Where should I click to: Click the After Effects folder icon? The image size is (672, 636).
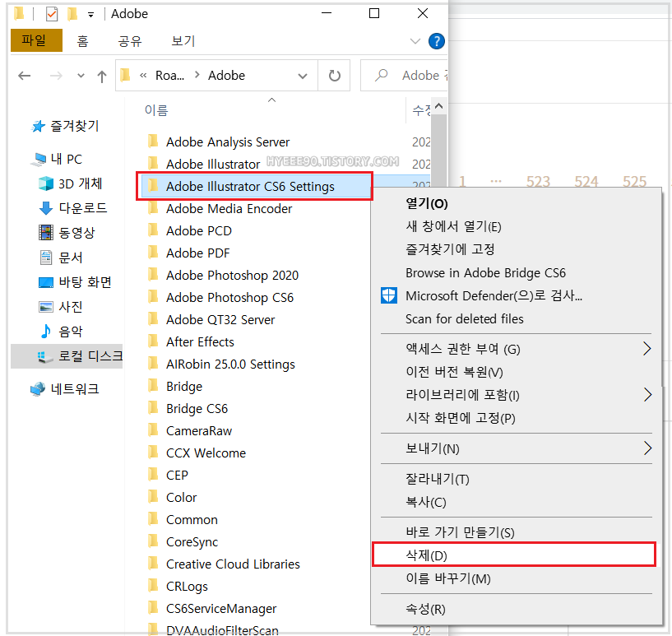click(153, 341)
